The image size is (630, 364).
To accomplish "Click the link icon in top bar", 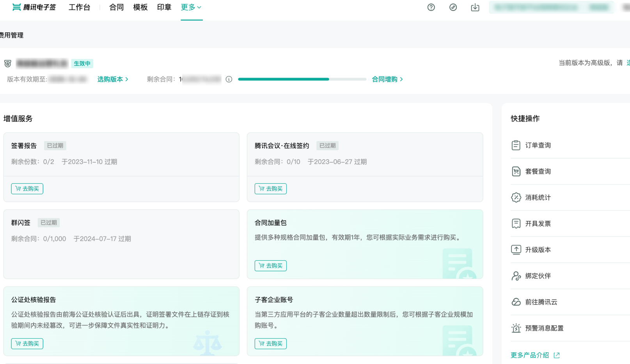I will 453,7.
